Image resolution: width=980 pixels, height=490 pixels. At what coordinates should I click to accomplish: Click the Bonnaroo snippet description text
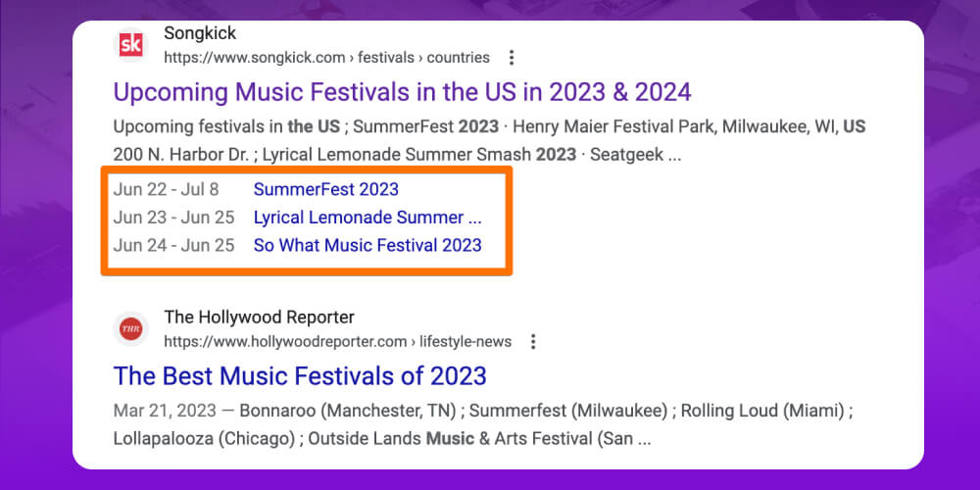click(x=484, y=425)
